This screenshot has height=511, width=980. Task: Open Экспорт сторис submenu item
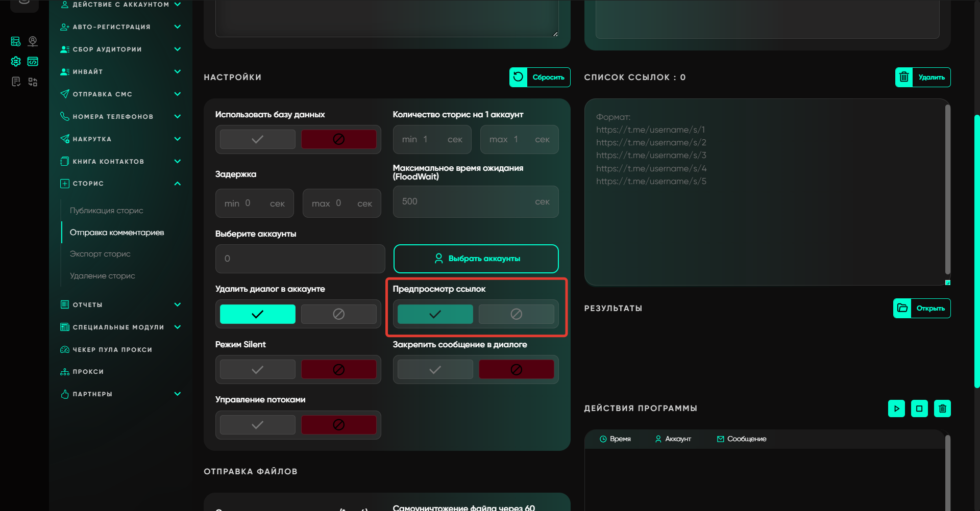[100, 254]
